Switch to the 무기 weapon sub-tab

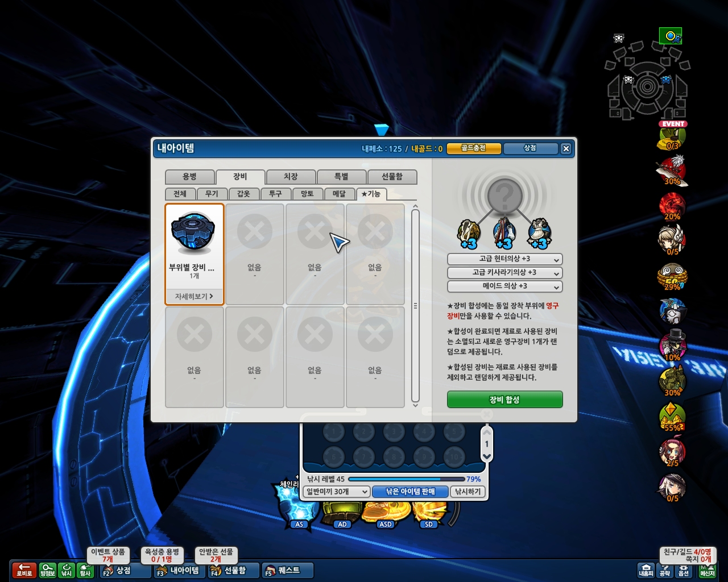tap(212, 194)
